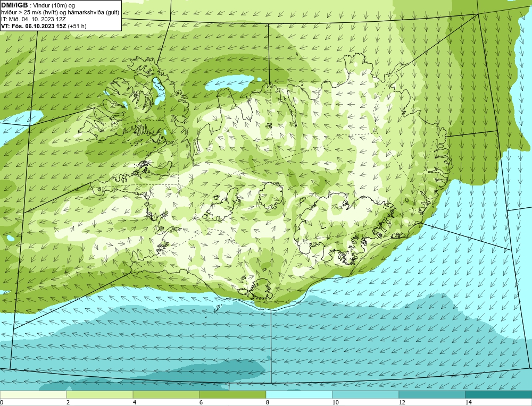Click the 2-4 m/s light green legend swatch
Viewport: 532px width, 406px height.
point(100,394)
